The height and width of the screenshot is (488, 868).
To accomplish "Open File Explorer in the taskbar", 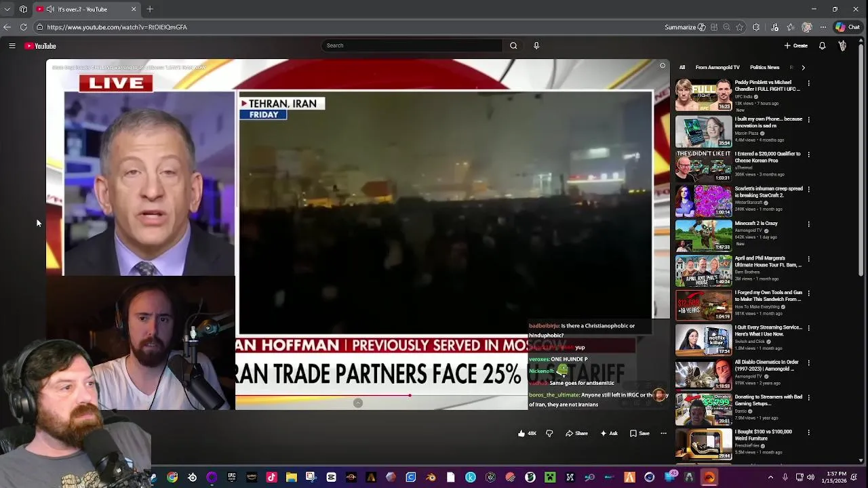I will (x=291, y=477).
